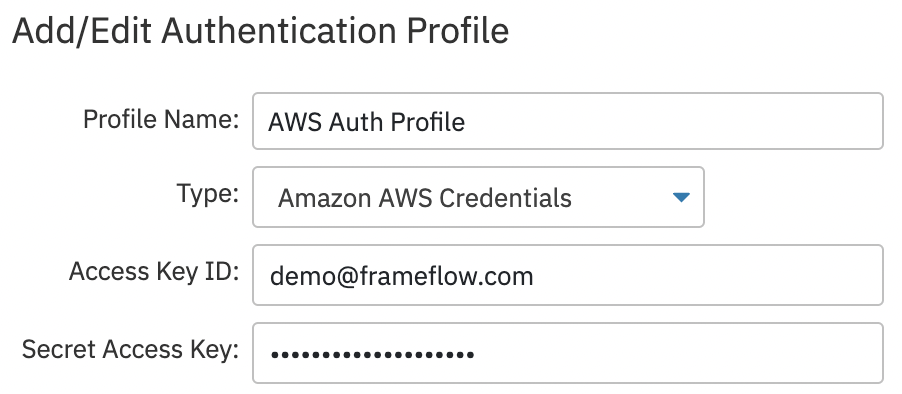Click the Add/Edit Authentication Profile heading
Image resolution: width=902 pixels, height=394 pixels.
tap(261, 30)
